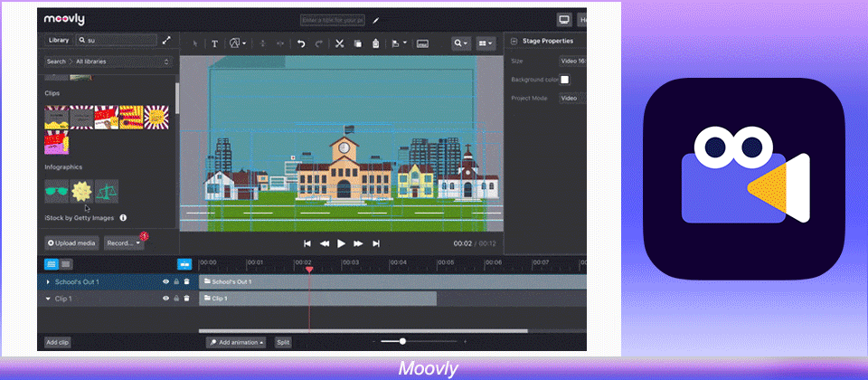
Task: Skip to start of video
Action: [307, 243]
